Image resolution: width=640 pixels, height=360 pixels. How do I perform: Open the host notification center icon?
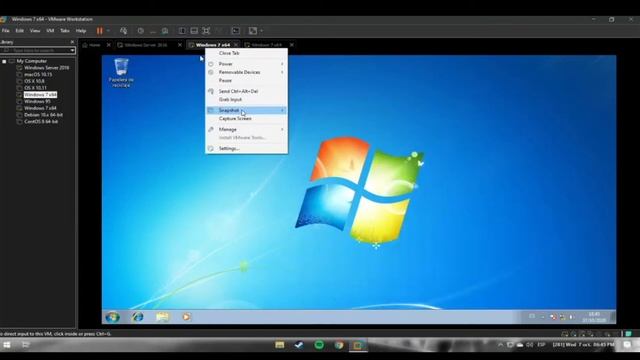click(x=627, y=345)
